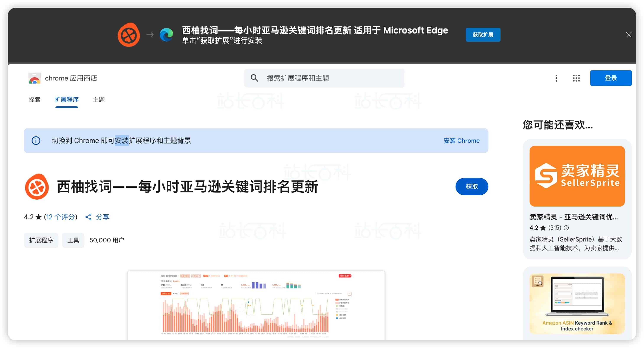Viewport: 644px width, 348px height.
Task: Close the Microsoft Edge banner
Action: 628,35
